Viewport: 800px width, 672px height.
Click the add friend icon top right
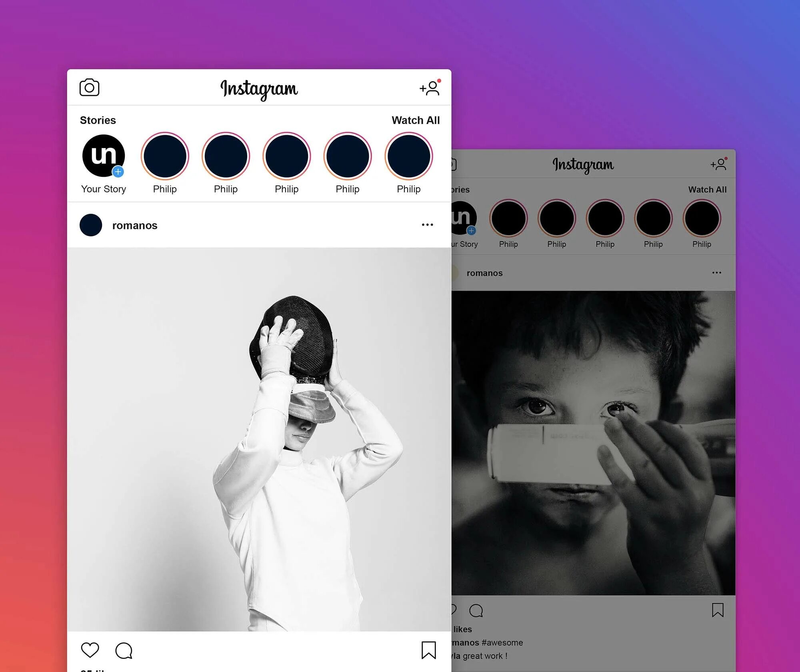[429, 87]
